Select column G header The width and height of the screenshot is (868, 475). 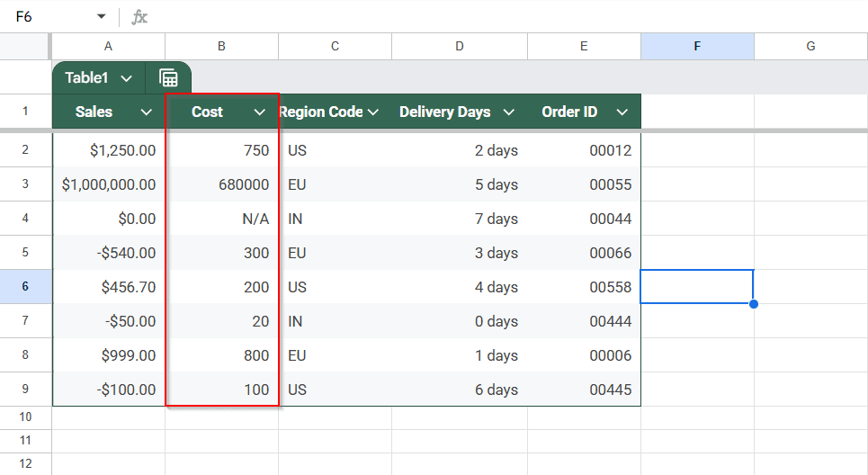click(x=810, y=47)
